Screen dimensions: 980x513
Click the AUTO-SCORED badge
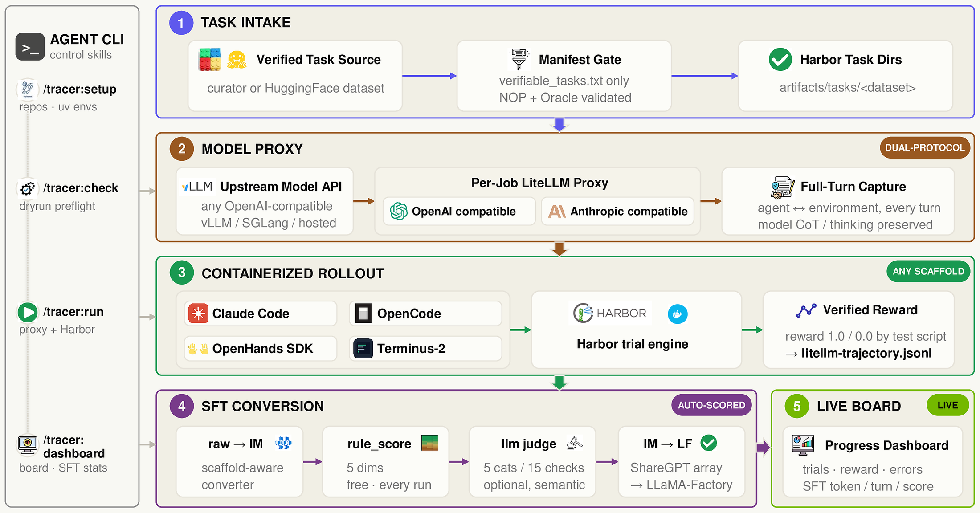point(711,405)
